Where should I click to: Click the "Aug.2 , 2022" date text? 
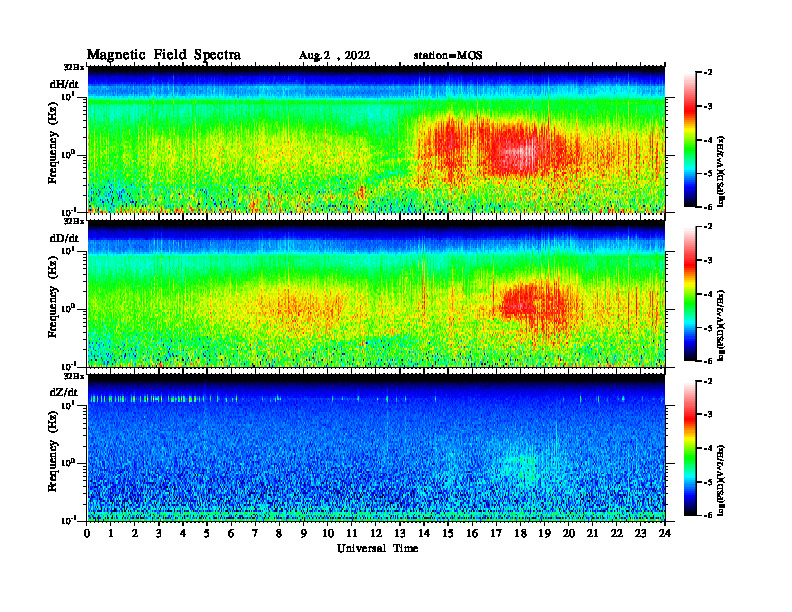pos(334,56)
